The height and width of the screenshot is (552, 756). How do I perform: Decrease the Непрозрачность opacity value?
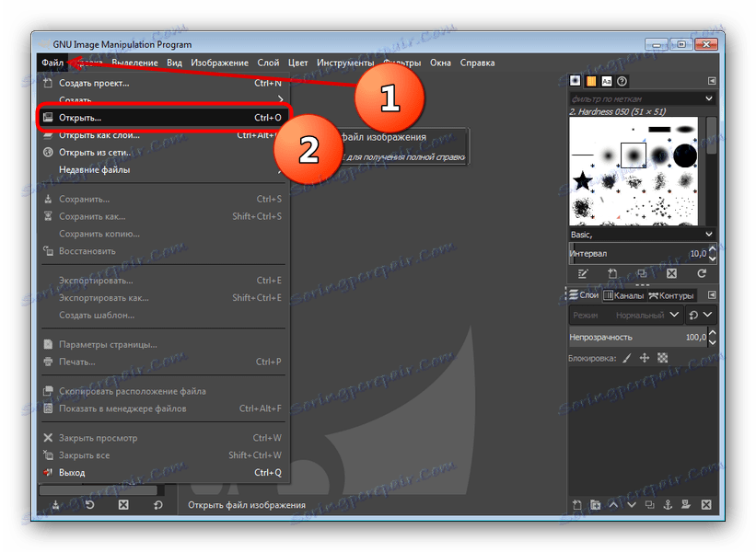(713, 342)
